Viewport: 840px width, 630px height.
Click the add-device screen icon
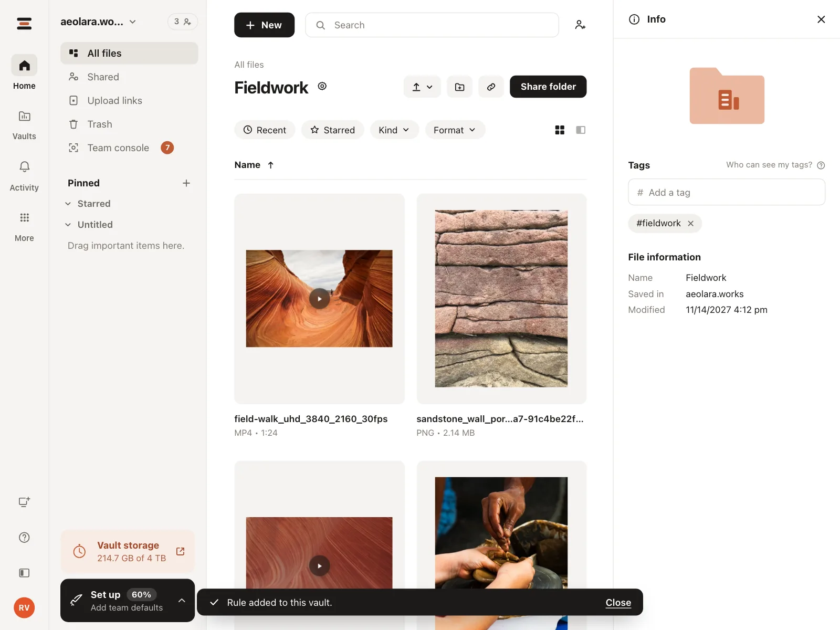click(x=24, y=502)
